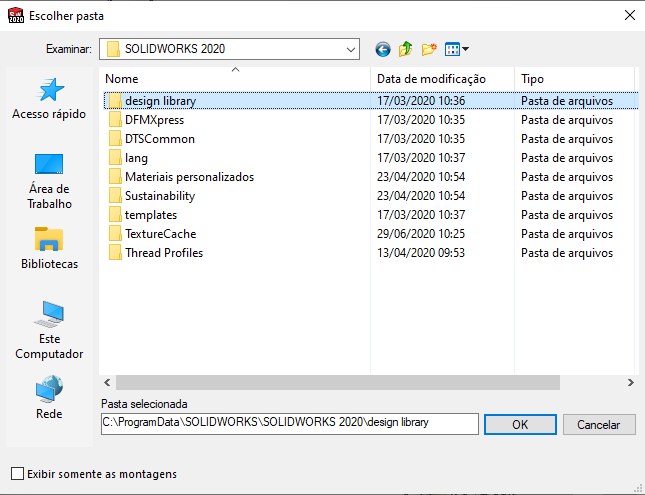Click the Cancelar button

point(599,424)
